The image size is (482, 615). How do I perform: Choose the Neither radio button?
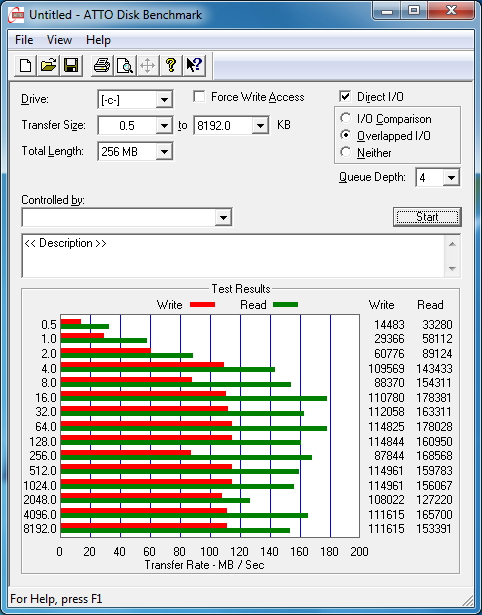pyautogui.click(x=346, y=152)
